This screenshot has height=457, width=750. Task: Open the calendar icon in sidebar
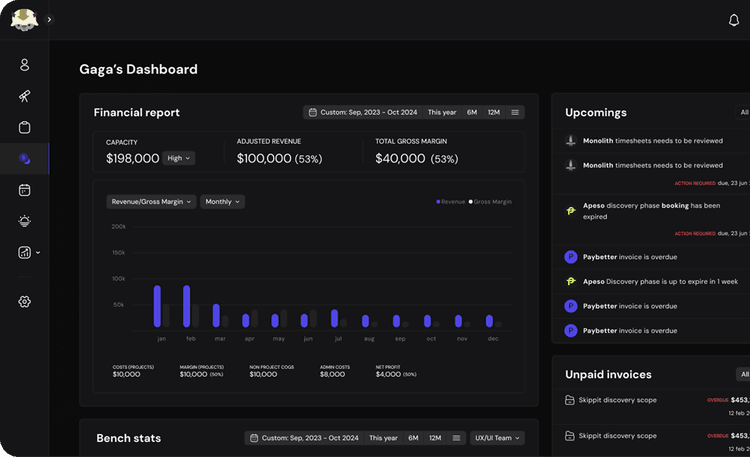25,189
